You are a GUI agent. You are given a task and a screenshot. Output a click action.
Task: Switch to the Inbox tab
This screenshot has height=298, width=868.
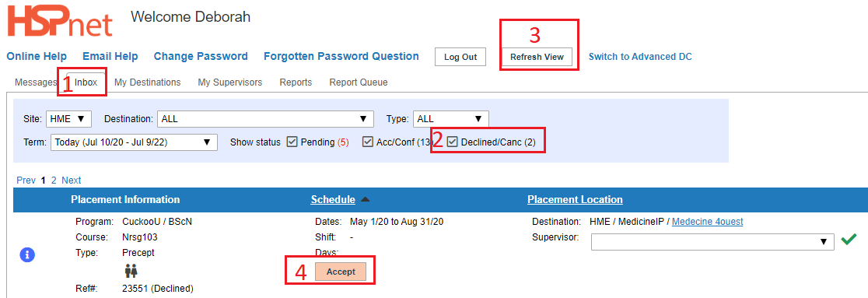tap(86, 82)
